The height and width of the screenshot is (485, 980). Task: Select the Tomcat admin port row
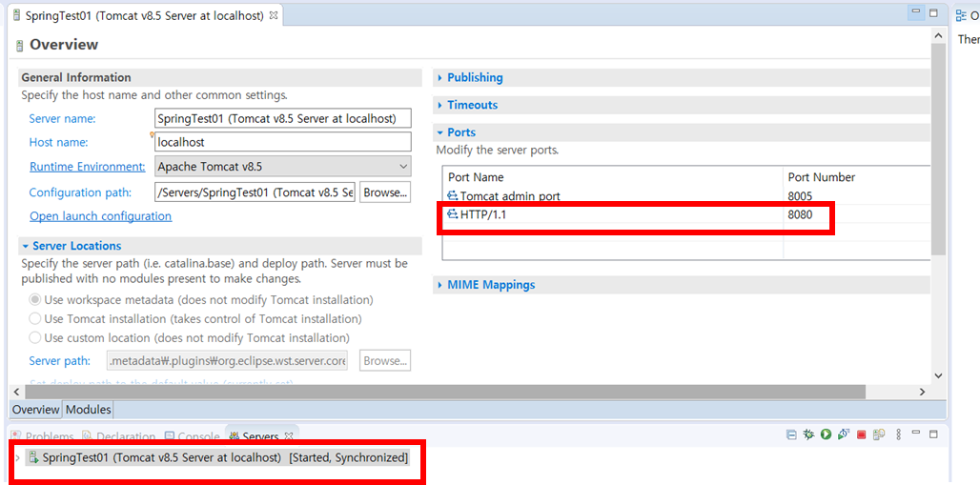tap(686, 196)
